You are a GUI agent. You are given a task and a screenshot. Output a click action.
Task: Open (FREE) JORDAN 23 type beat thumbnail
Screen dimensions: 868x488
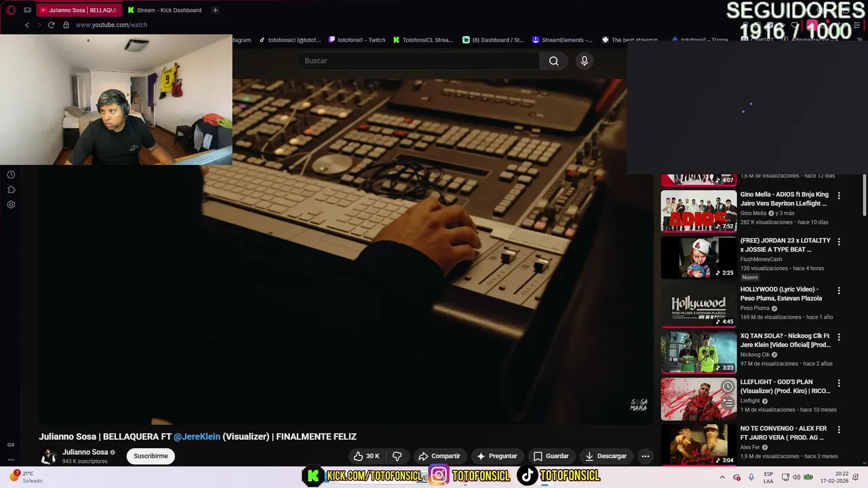(x=698, y=258)
